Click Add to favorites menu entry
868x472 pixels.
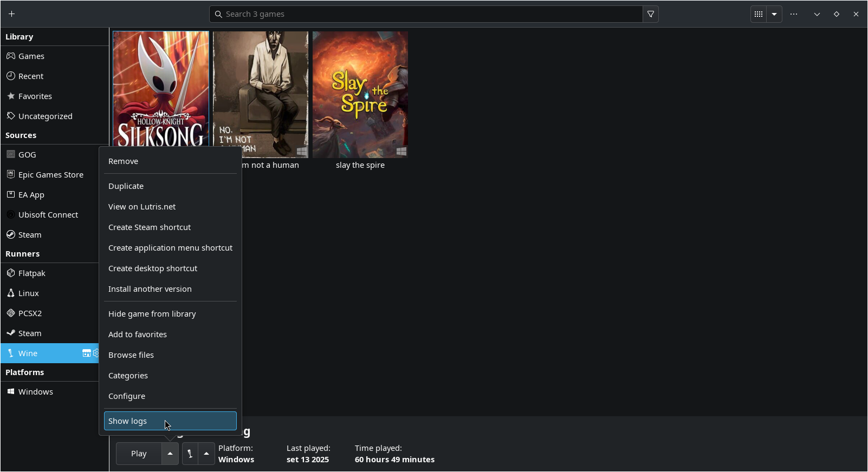tap(138, 335)
